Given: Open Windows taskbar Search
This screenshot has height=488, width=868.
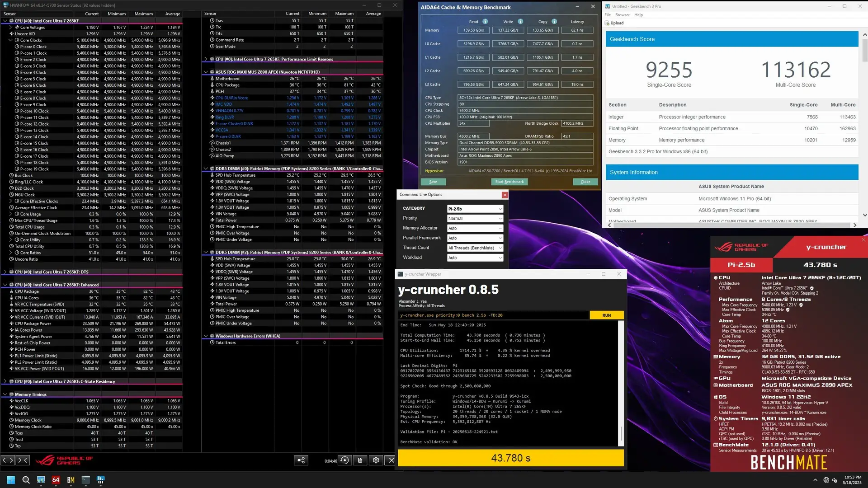Looking at the screenshot, I should 26,480.
